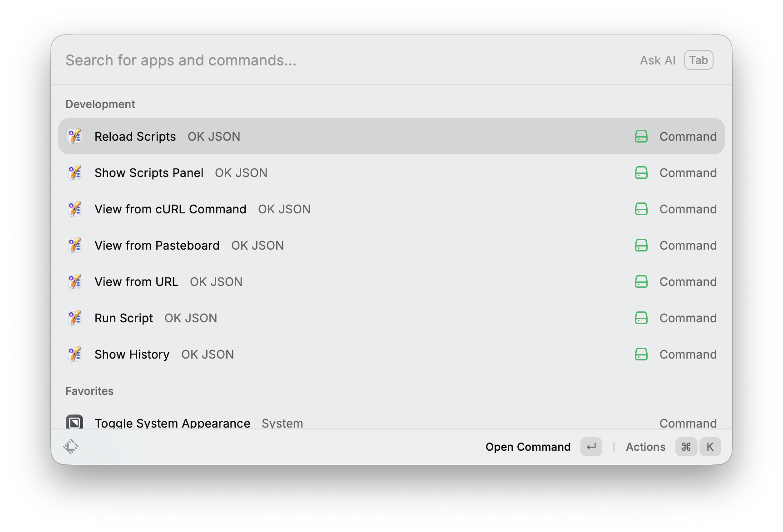Click Ask AI in the search bar

(x=658, y=60)
